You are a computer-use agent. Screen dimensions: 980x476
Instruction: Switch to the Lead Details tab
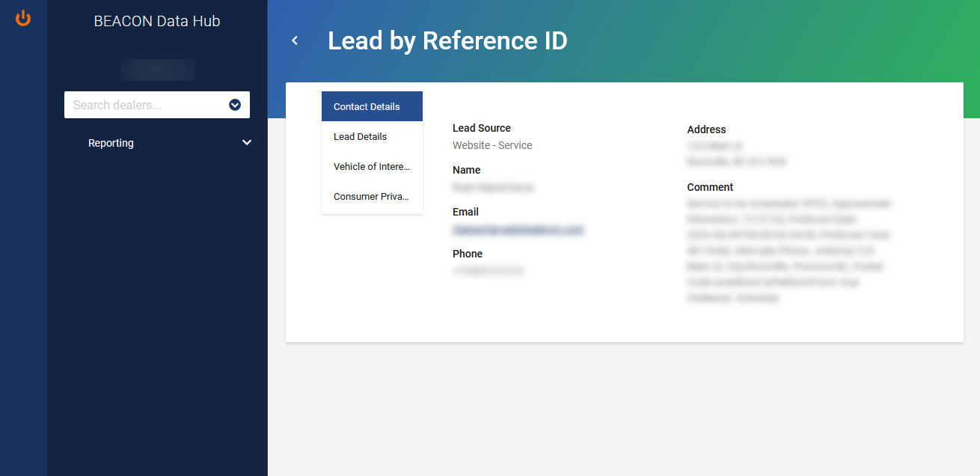(x=361, y=136)
